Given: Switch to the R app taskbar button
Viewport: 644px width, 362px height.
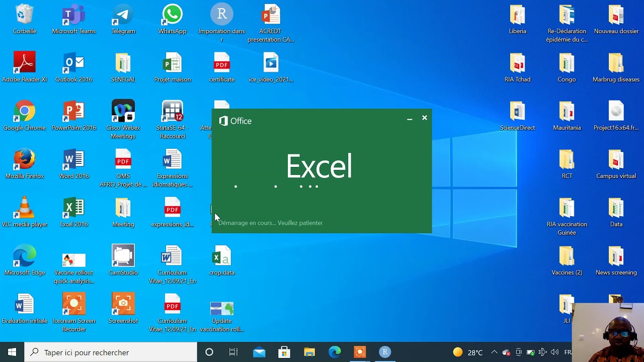Looking at the screenshot, I should point(385,352).
